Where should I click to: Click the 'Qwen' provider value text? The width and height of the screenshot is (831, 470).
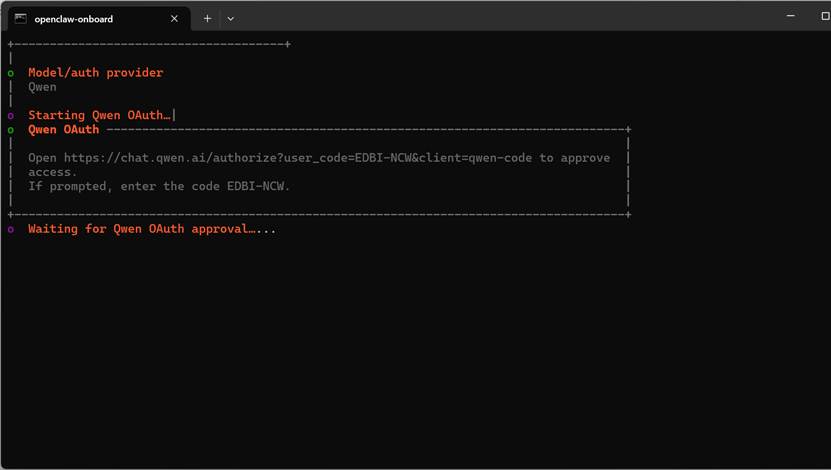coord(42,87)
